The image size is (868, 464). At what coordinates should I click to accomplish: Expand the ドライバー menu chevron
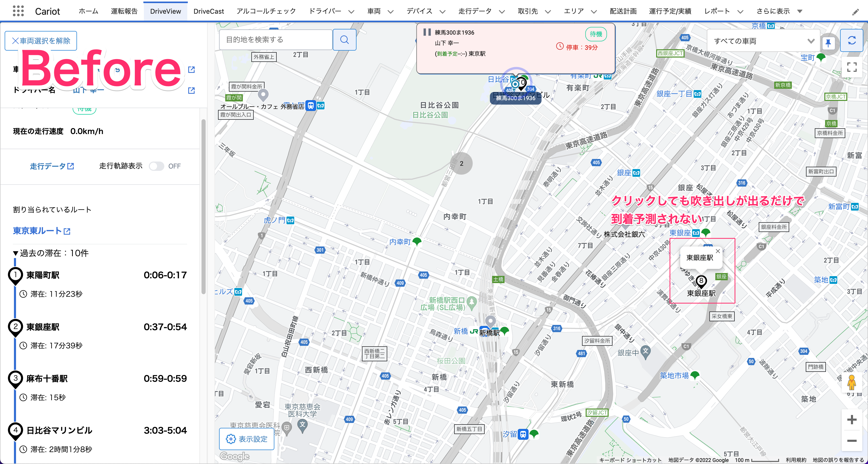351,12
